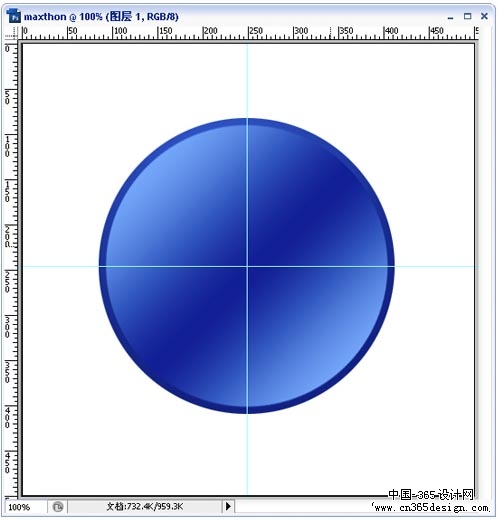Click the 400 mark on the vertical ruler
The image size is (499, 522).
7,417
